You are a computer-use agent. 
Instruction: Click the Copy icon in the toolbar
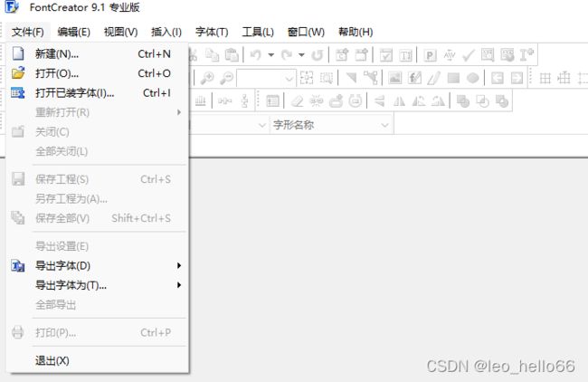[x=212, y=55]
